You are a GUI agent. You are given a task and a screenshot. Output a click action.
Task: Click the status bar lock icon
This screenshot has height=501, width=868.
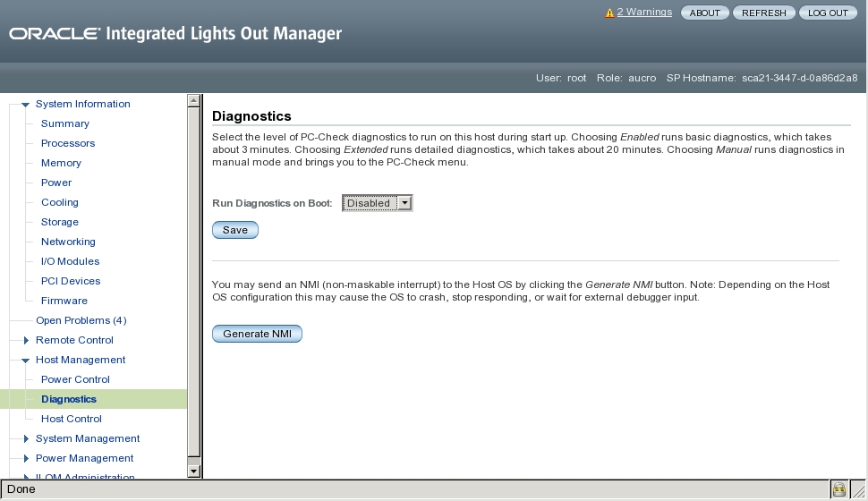point(839,489)
